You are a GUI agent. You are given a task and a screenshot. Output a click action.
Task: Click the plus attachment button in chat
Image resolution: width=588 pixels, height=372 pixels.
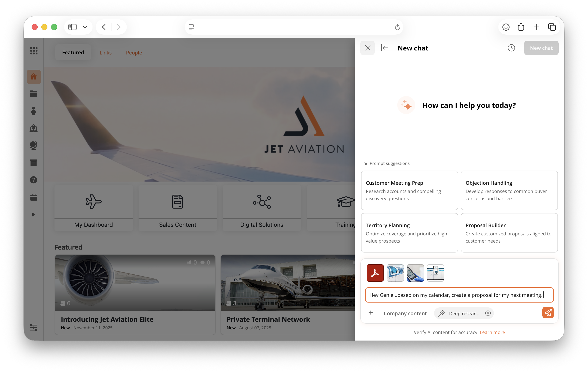tap(371, 313)
